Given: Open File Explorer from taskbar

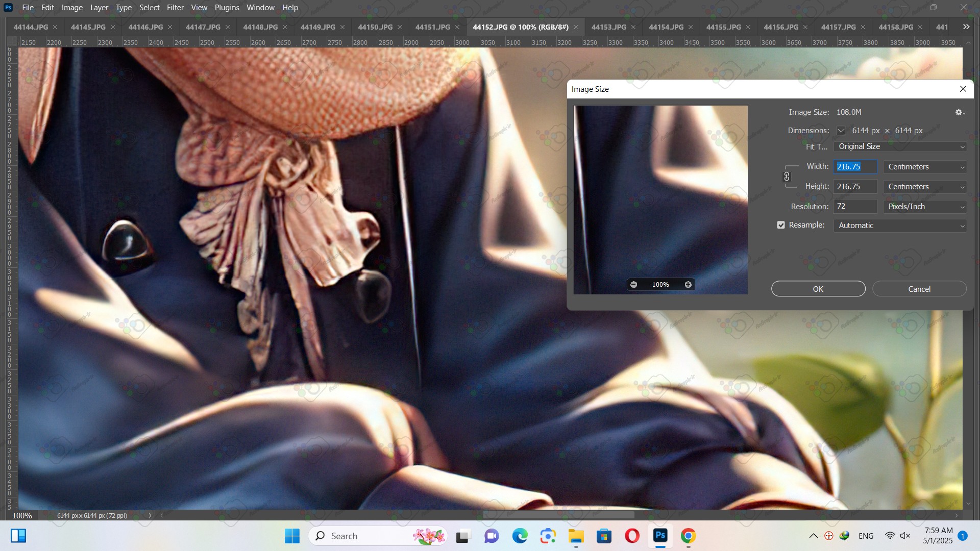Looking at the screenshot, I should [576, 536].
